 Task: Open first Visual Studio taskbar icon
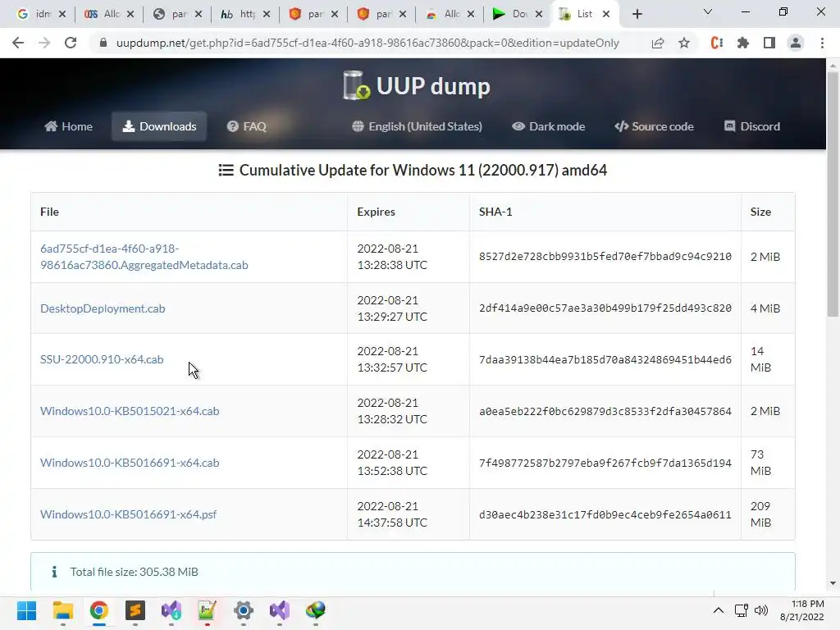point(171,610)
